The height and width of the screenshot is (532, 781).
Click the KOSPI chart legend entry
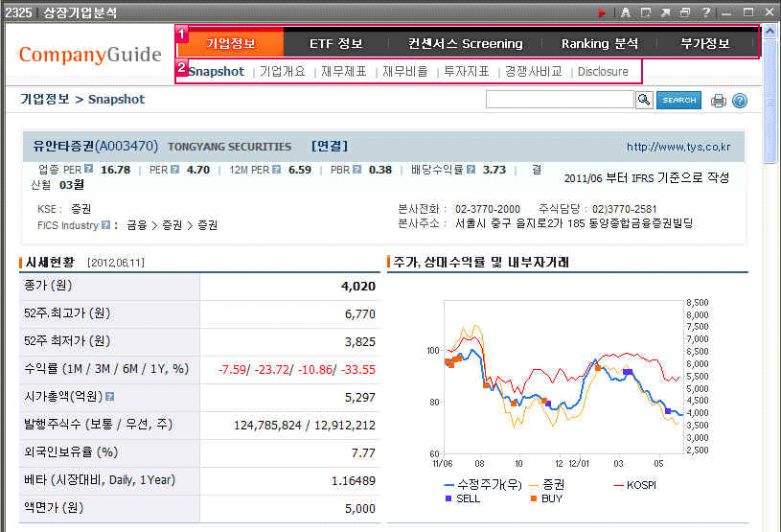[635, 485]
